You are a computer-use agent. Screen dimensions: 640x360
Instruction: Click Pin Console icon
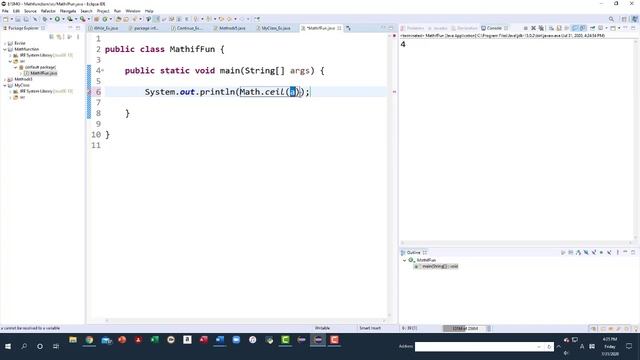593,28
